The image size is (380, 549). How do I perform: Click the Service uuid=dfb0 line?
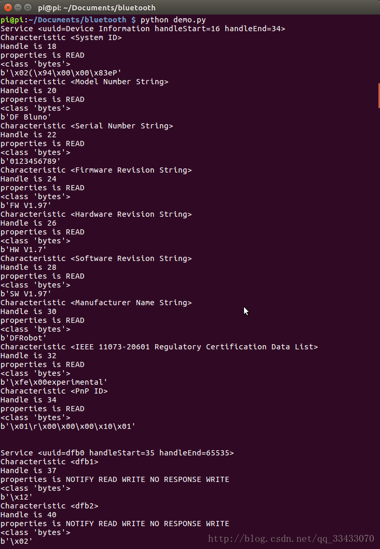coord(117,453)
